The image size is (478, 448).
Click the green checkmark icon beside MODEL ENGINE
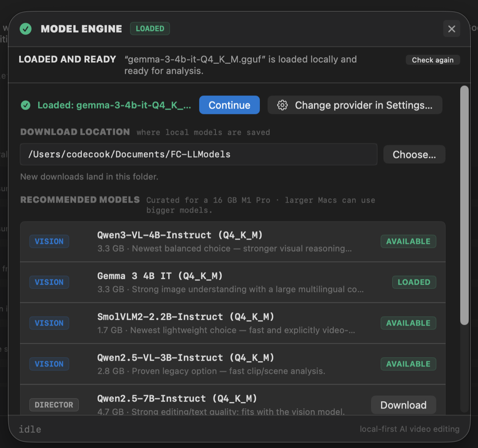26,29
